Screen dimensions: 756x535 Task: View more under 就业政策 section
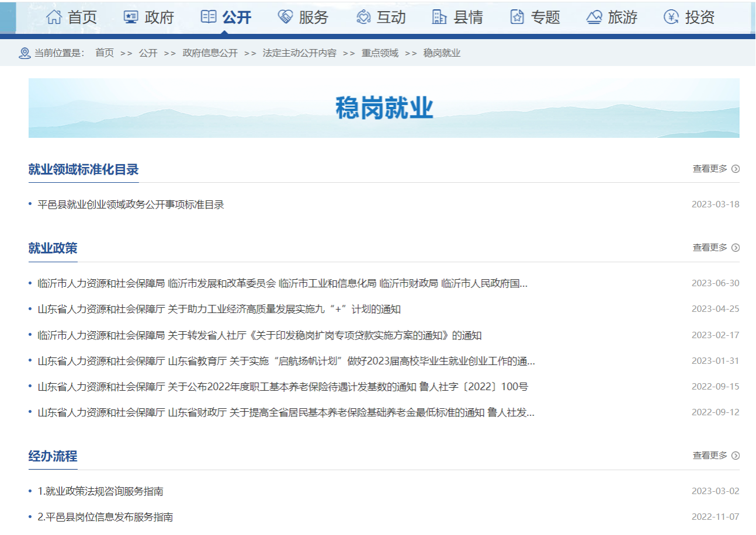[x=716, y=248]
